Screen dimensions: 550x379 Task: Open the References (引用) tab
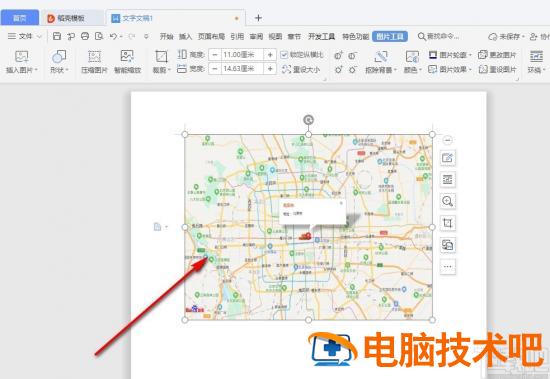tap(237, 36)
